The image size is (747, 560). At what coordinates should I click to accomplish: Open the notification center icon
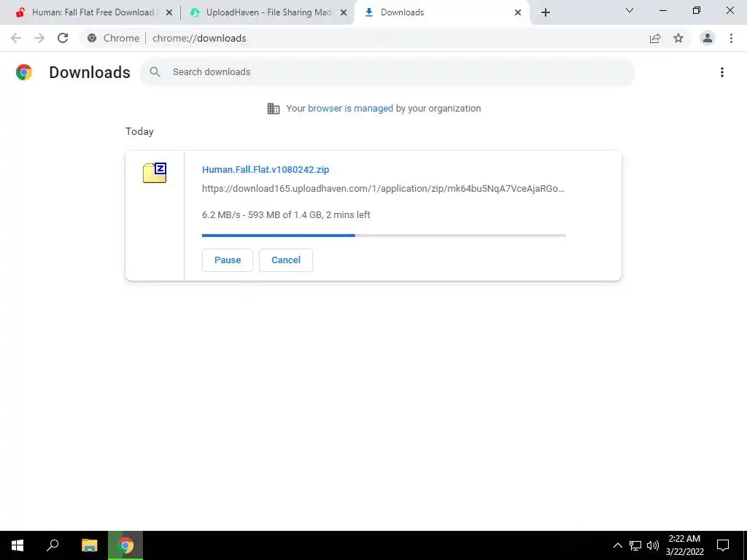click(723, 545)
